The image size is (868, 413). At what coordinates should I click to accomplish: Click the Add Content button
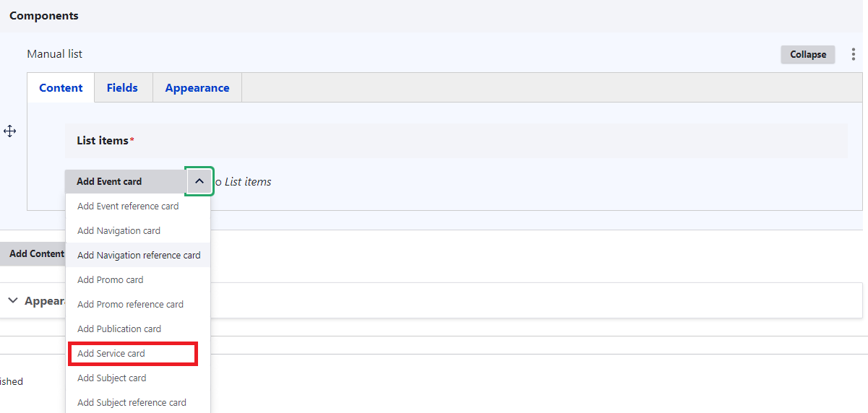34,254
